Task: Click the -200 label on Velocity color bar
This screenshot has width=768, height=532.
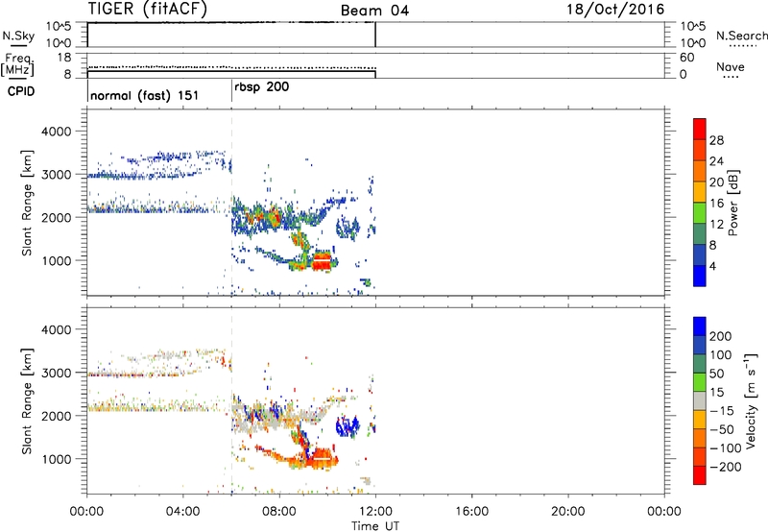Action: [726, 467]
